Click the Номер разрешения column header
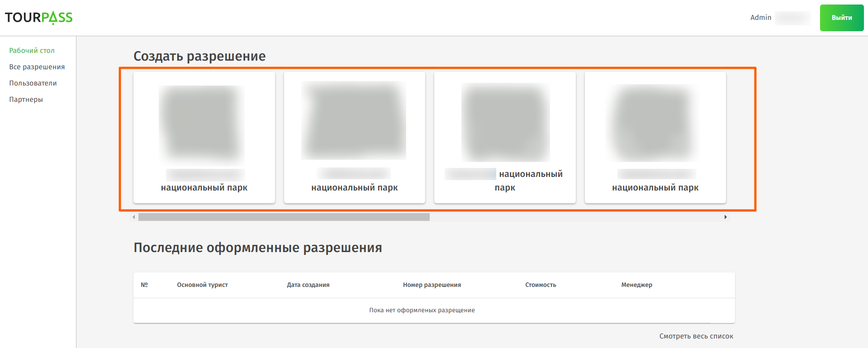 point(432,285)
